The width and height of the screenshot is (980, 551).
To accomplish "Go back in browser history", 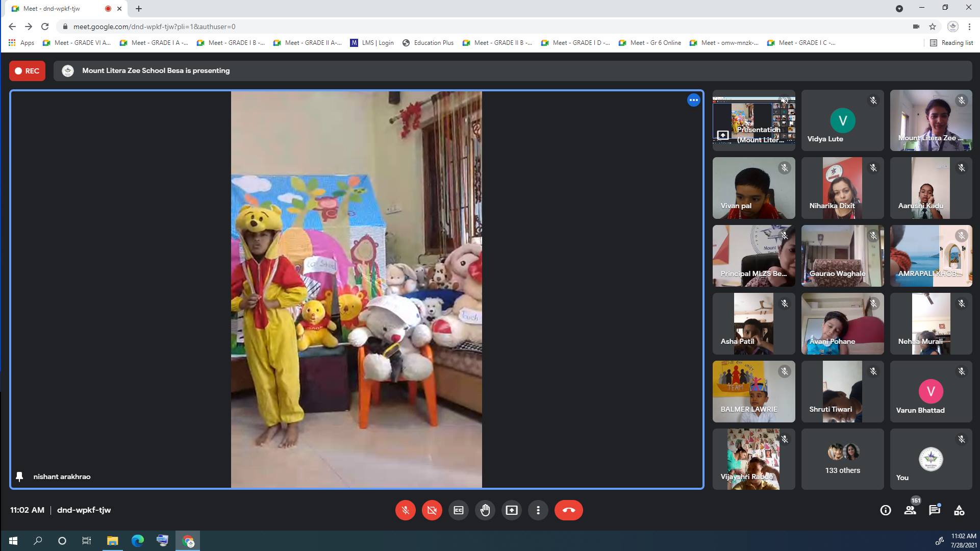I will pyautogui.click(x=12, y=27).
